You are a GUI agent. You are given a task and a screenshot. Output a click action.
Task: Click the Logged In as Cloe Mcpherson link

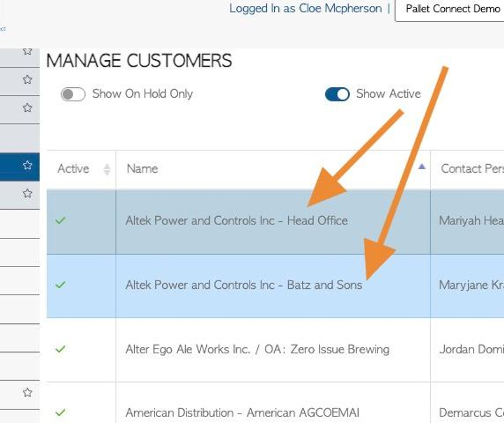click(x=305, y=8)
